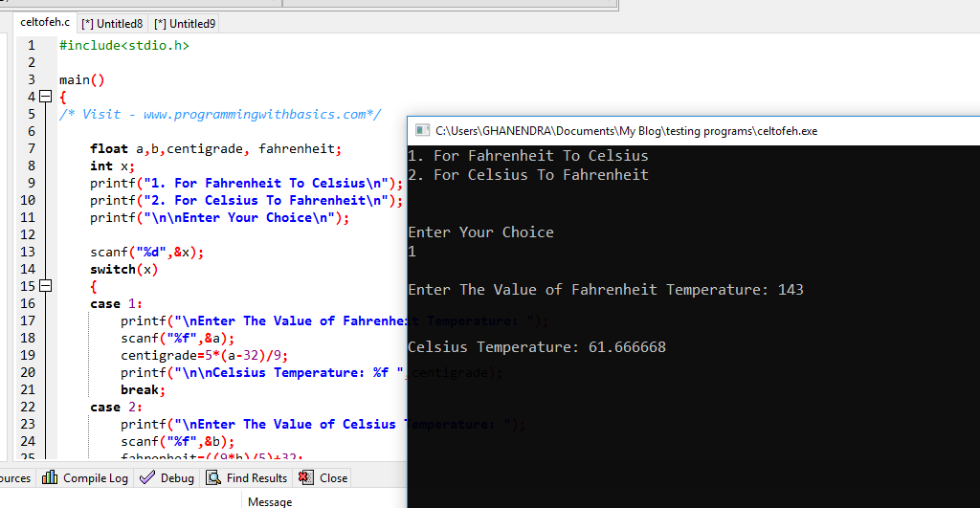
Task: Click the Message column header
Action: click(x=270, y=501)
